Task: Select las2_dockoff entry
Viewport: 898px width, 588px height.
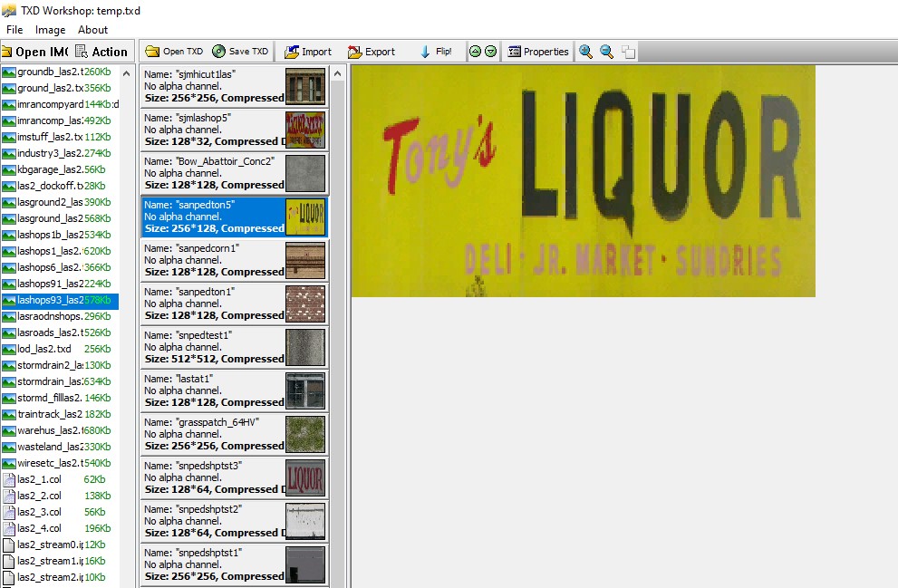Action: 60,186
